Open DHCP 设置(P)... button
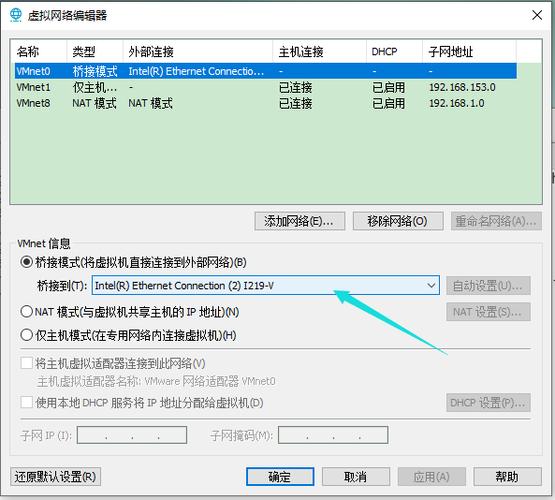This screenshot has height=500, width=555. [x=488, y=402]
